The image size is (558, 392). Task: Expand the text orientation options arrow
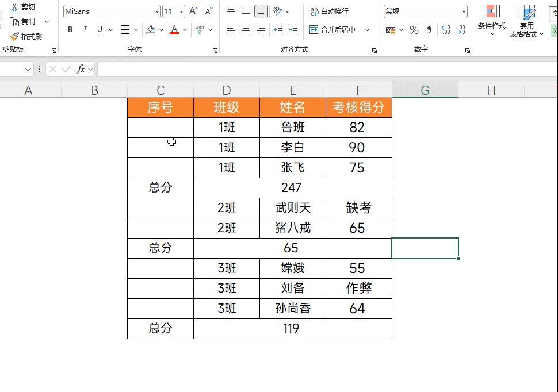coord(288,11)
